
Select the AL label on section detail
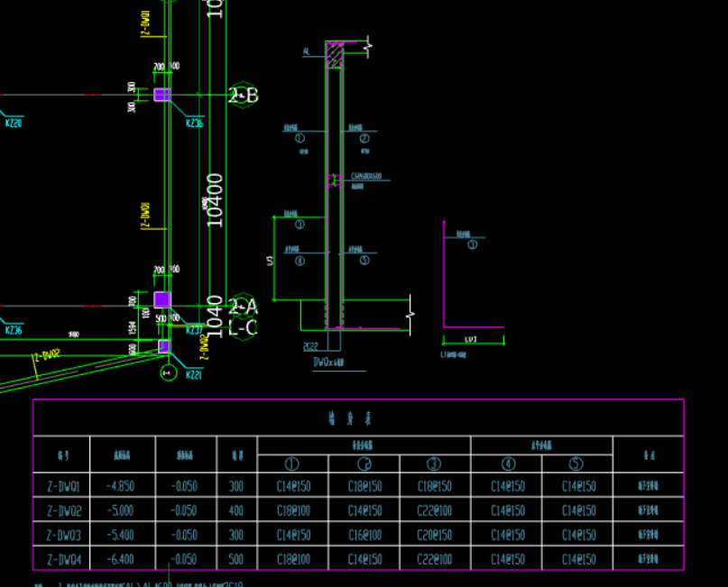click(306, 51)
